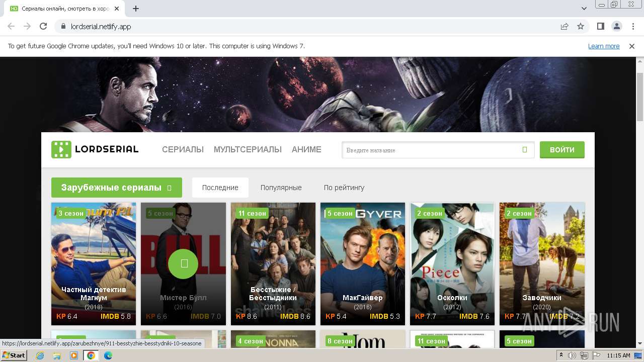The width and height of the screenshot is (644, 362).
Task: Share this page via the share icon
Action: [x=565, y=27]
